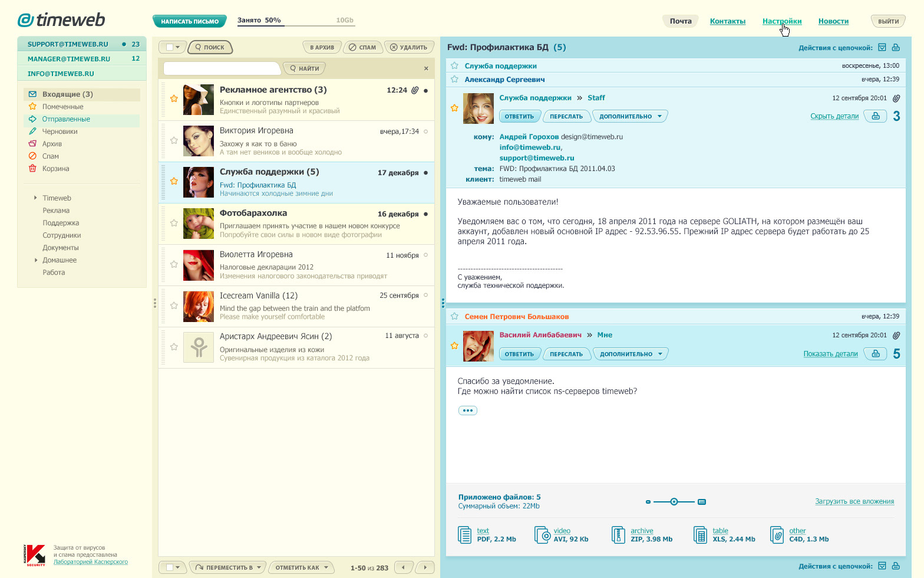The image size is (924, 578).
Task: Expand quoted text ellipsis button
Action: (x=467, y=410)
